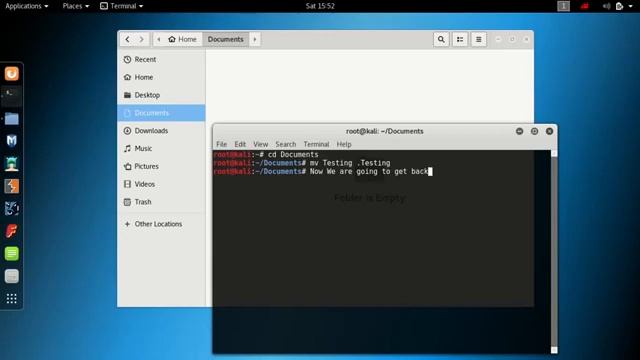Image resolution: width=640 pixels, height=360 pixels.
Task: Click the terminal vertical scrollbar
Action: coord(554,252)
